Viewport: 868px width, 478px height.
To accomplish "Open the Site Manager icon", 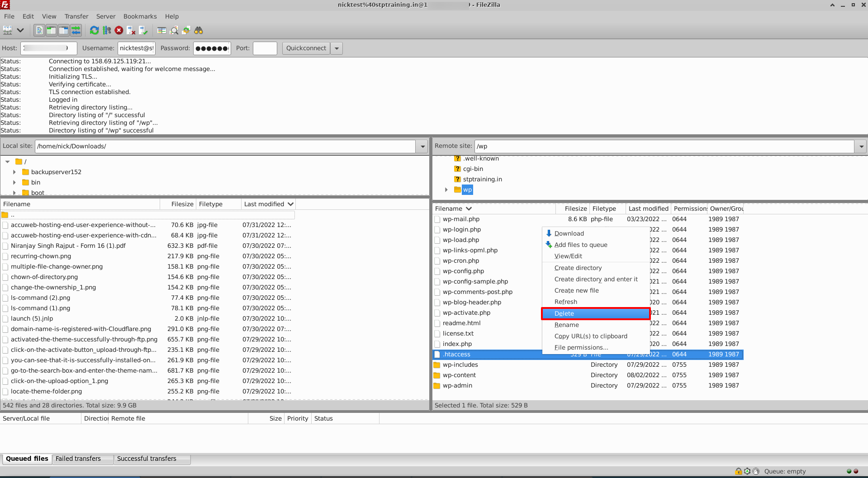I will pyautogui.click(x=8, y=30).
